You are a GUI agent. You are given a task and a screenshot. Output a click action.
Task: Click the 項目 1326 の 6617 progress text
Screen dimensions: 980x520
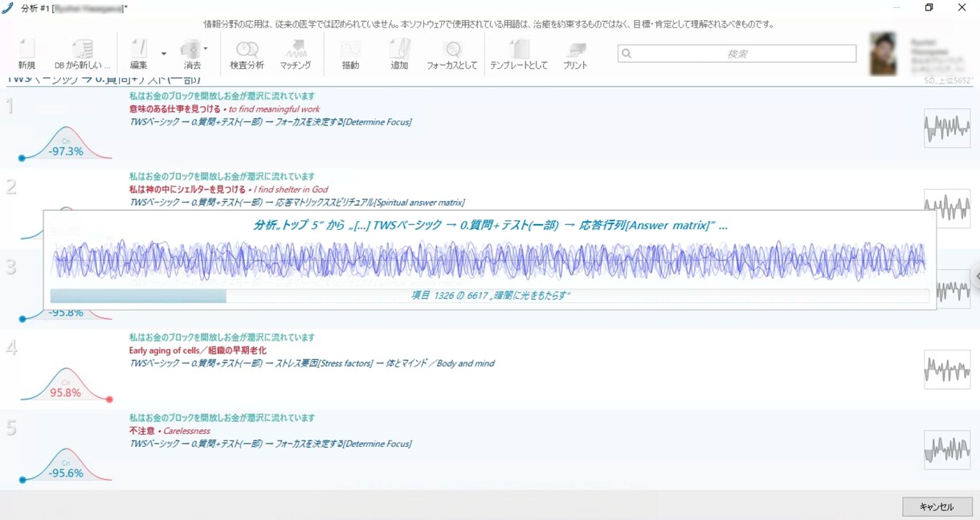(x=491, y=296)
